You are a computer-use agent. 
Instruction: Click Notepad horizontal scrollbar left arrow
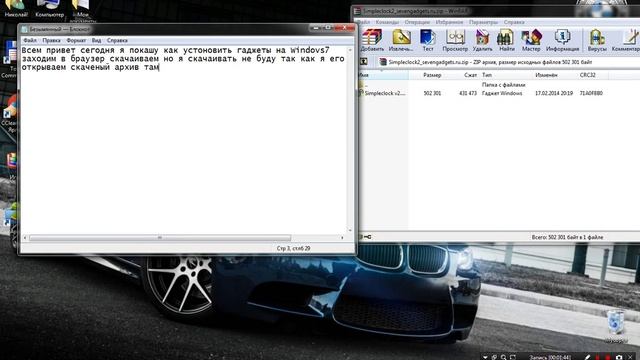coord(25,238)
